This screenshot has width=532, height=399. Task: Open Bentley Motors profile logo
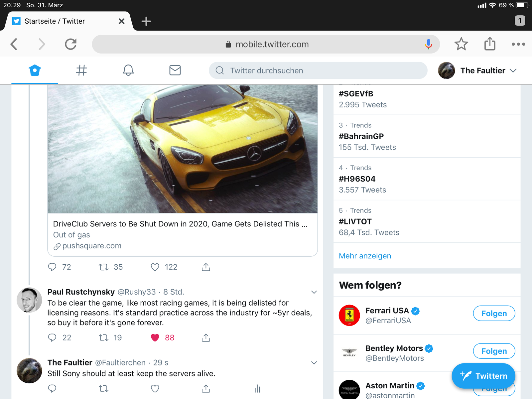point(349,352)
